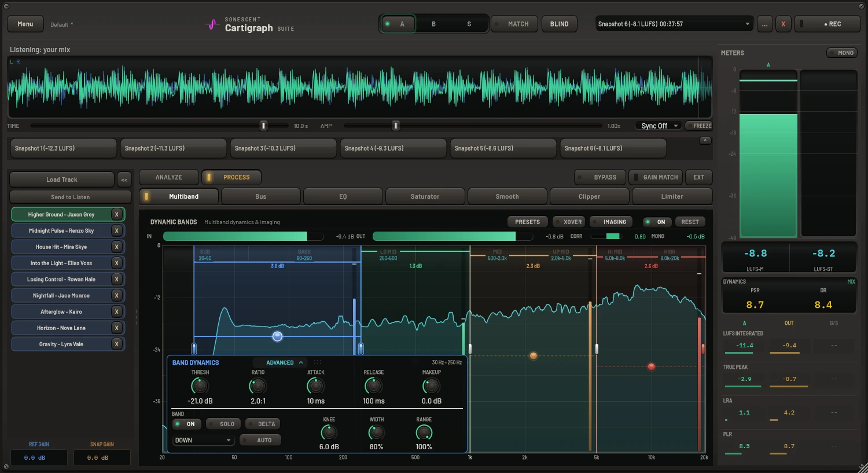Open the snapshot selector dropdown

(675, 24)
